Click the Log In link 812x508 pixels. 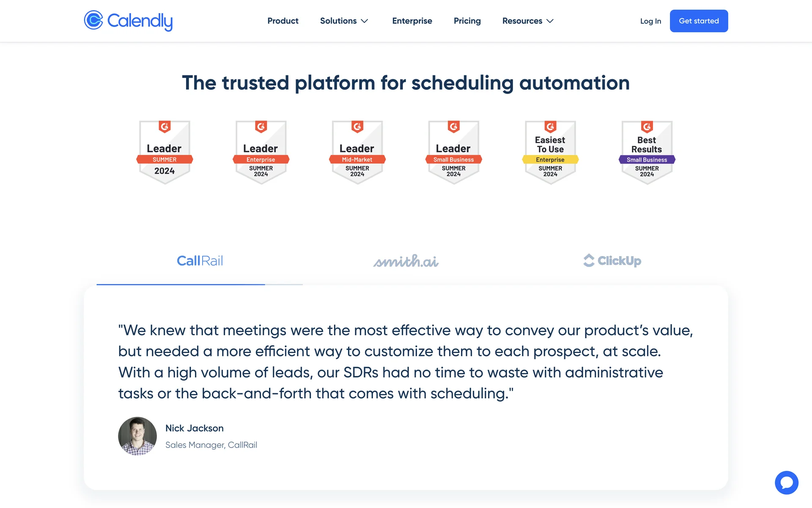click(650, 21)
